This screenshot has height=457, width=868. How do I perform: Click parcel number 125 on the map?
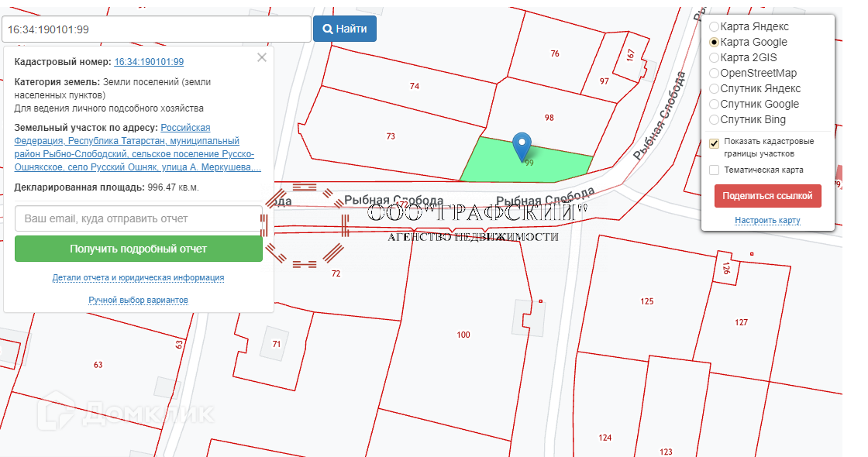[x=647, y=301]
